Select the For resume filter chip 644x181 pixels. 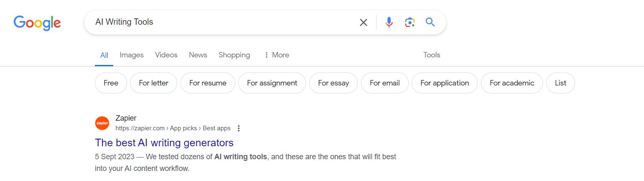[208, 83]
